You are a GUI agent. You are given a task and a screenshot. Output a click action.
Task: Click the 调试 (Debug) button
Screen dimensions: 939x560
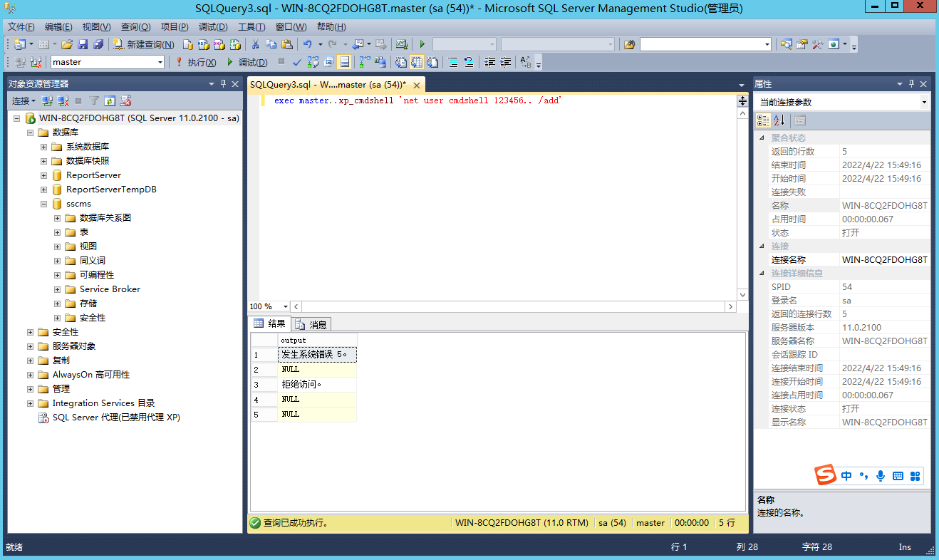pos(247,62)
